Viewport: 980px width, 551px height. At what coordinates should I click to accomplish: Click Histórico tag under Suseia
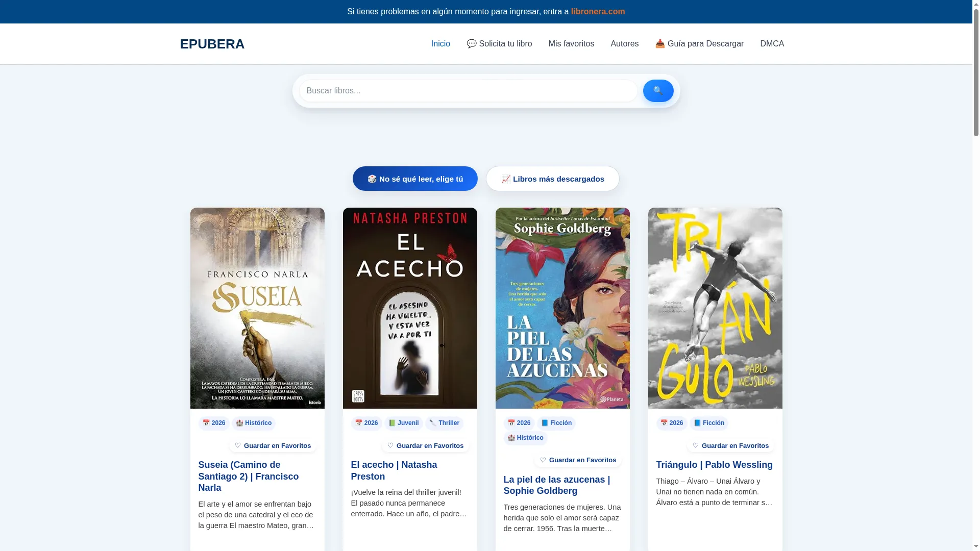[x=254, y=423]
